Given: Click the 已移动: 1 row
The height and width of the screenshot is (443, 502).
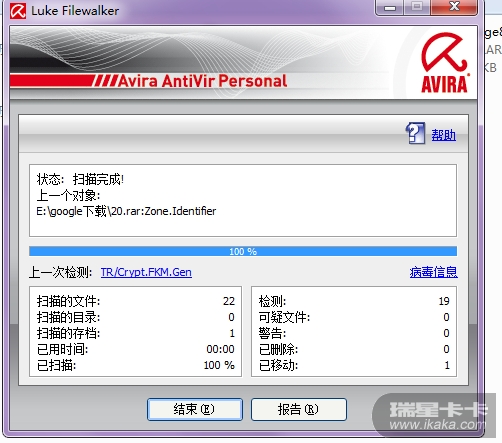Looking at the screenshot, I should pos(354,365).
